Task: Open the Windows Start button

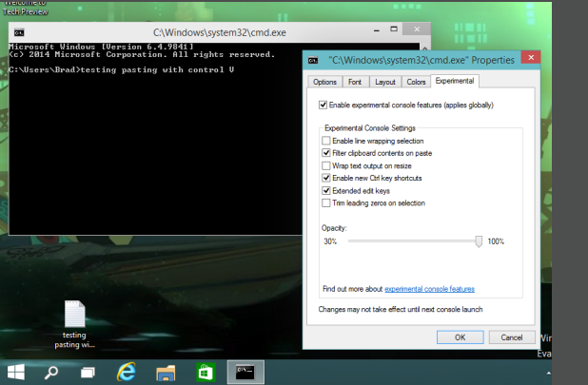Action: (16, 373)
